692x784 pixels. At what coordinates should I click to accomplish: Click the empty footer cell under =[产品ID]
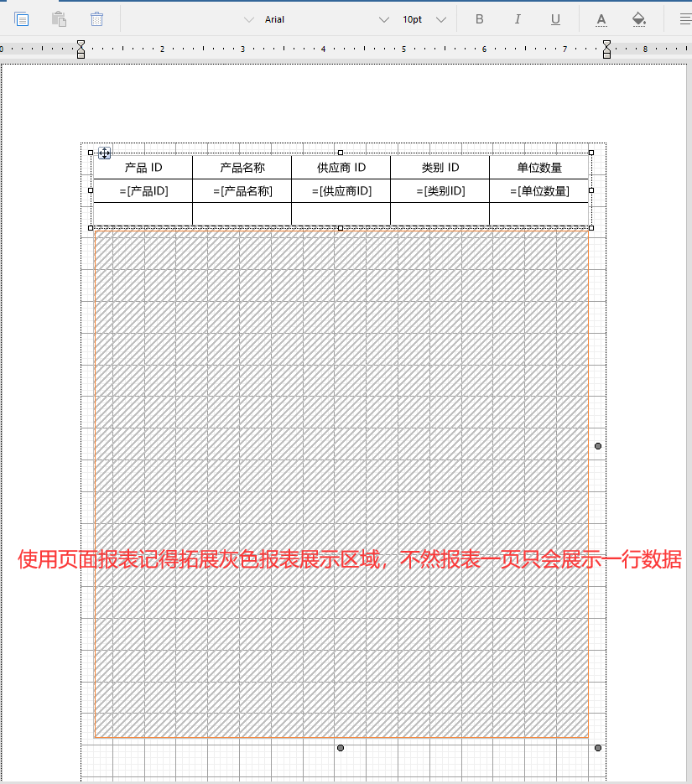tap(143, 214)
